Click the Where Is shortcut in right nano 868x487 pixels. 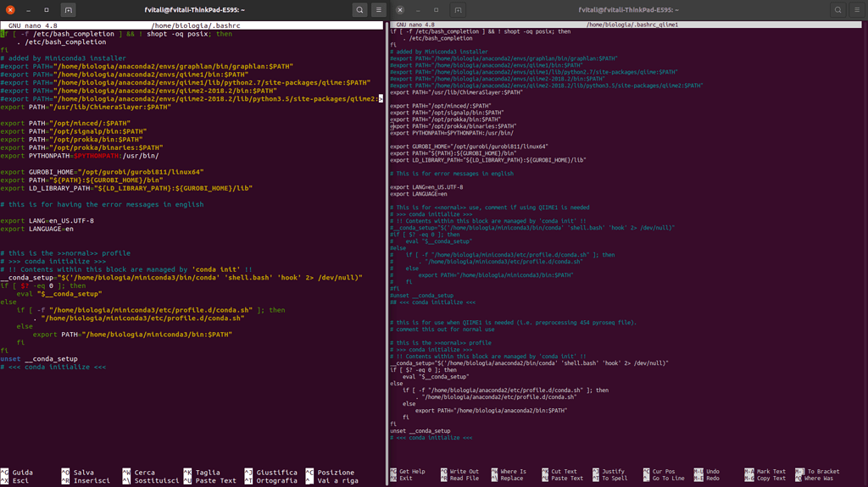point(513,472)
